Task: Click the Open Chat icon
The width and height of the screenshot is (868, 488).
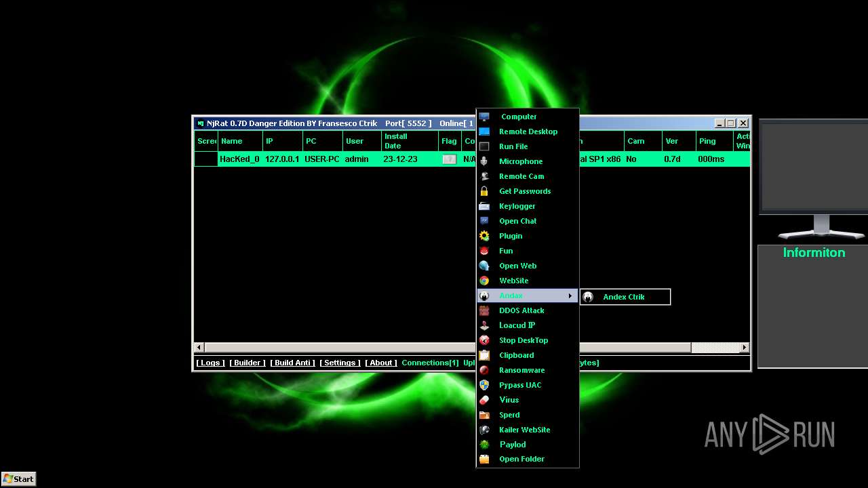Action: coord(484,221)
